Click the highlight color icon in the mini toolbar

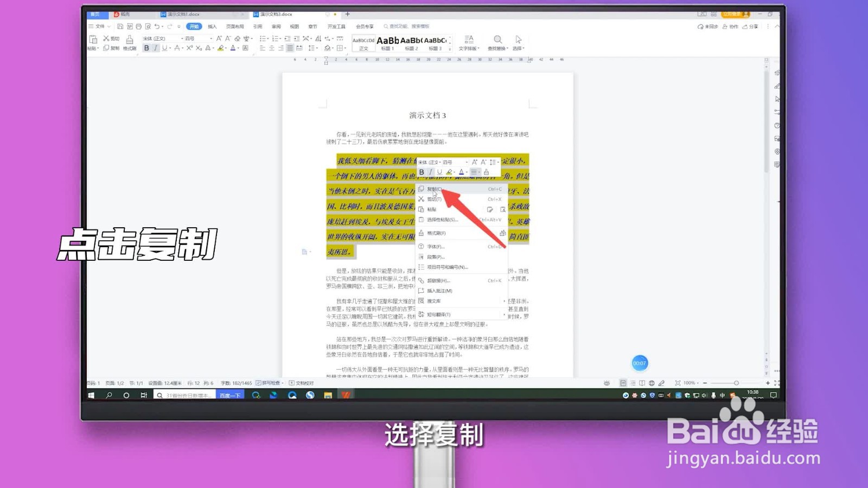click(x=449, y=172)
